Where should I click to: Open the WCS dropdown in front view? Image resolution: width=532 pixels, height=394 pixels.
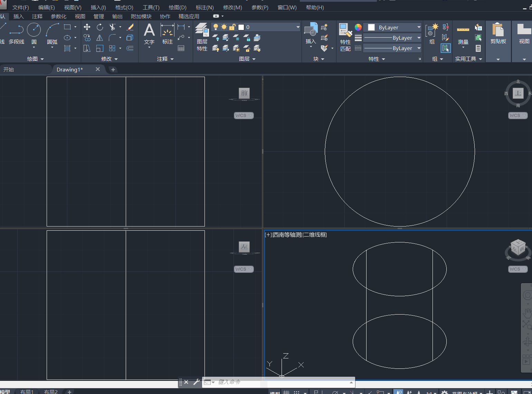[x=244, y=115]
